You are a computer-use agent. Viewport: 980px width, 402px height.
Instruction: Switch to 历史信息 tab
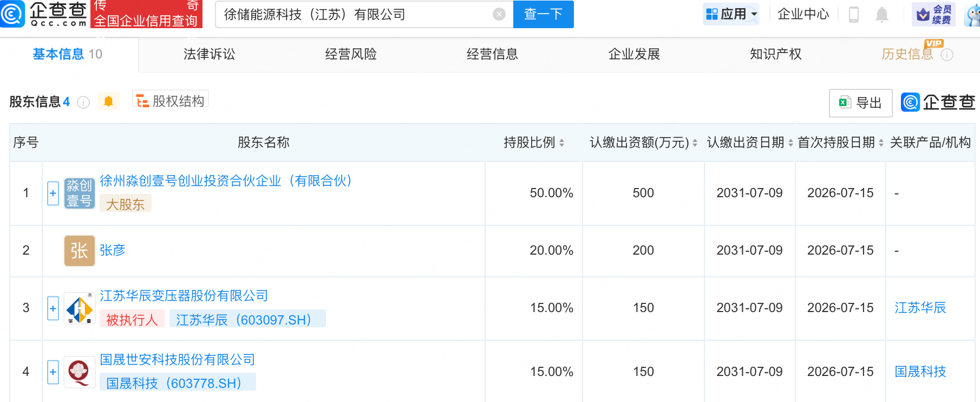(x=907, y=54)
